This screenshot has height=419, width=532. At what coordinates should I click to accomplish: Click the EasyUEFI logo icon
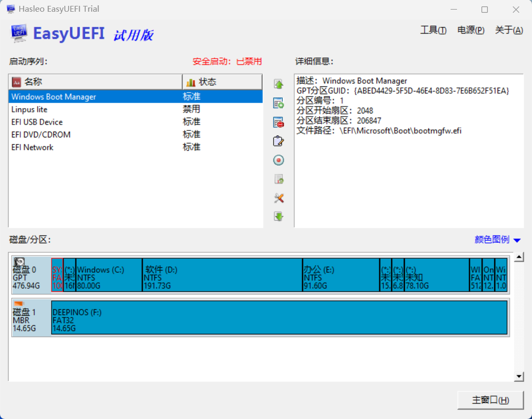pyautogui.click(x=19, y=34)
